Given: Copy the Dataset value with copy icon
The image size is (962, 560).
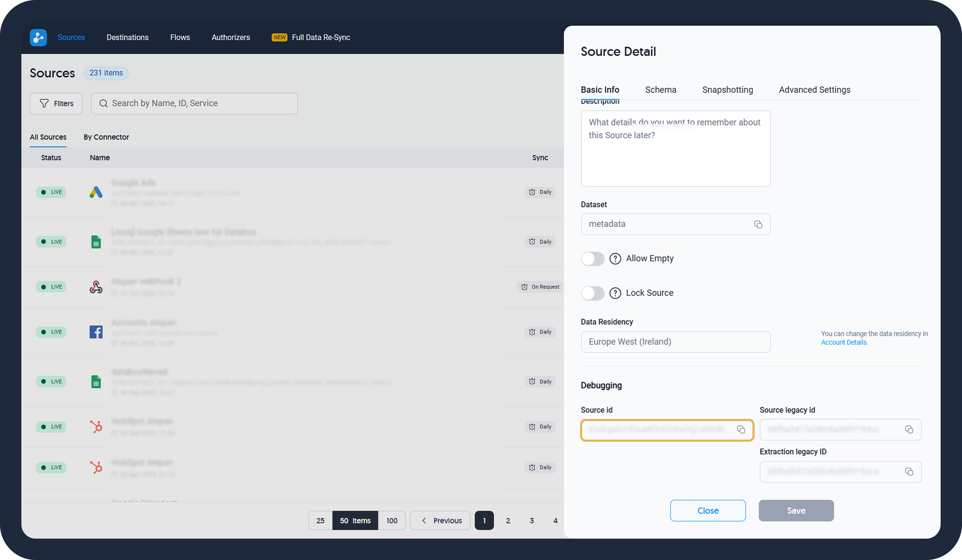Looking at the screenshot, I should [758, 224].
